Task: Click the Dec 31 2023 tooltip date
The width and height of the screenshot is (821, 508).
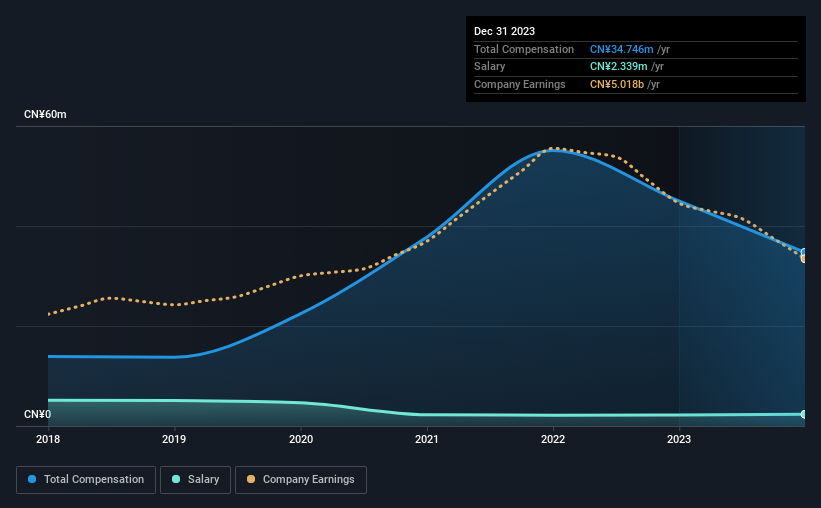Action: coord(504,31)
